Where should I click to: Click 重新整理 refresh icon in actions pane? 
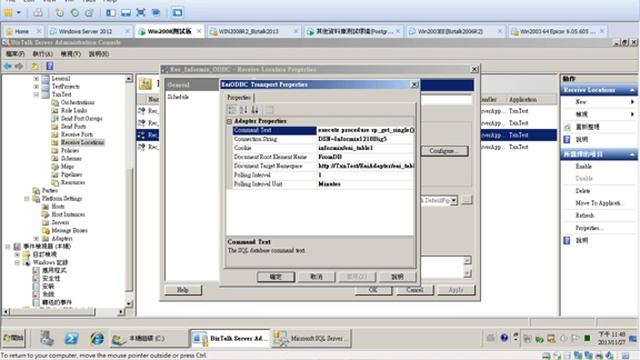pos(567,127)
